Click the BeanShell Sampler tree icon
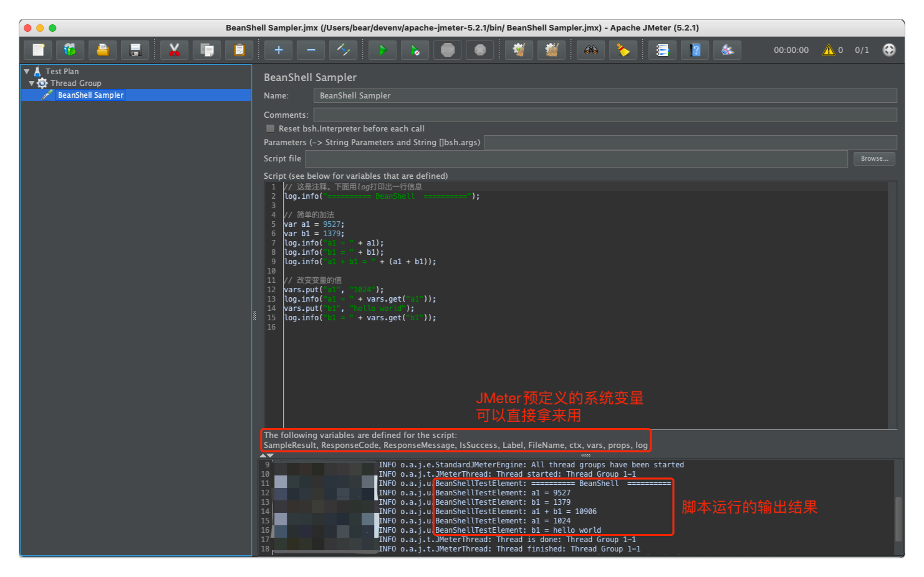The image size is (924, 577). 47,95
